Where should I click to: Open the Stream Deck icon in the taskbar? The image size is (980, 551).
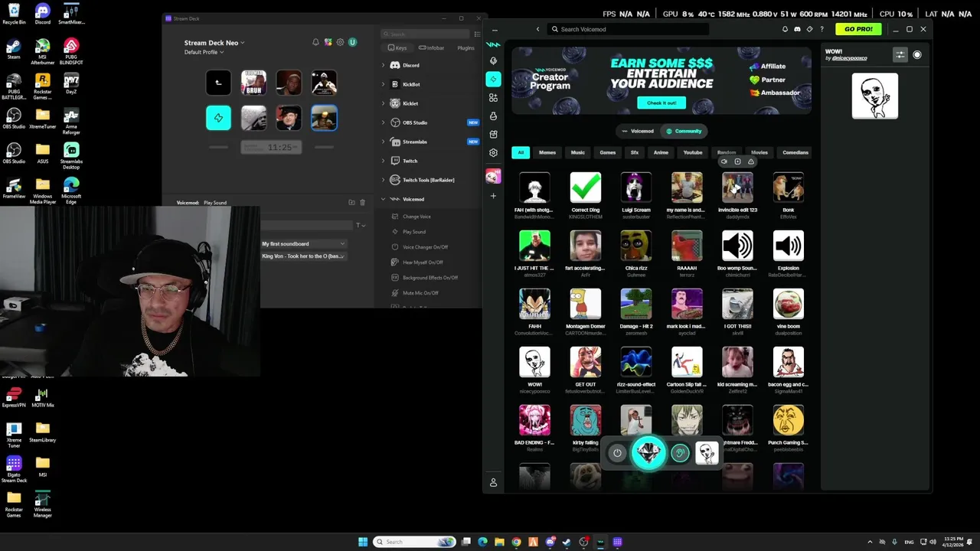tap(617, 542)
